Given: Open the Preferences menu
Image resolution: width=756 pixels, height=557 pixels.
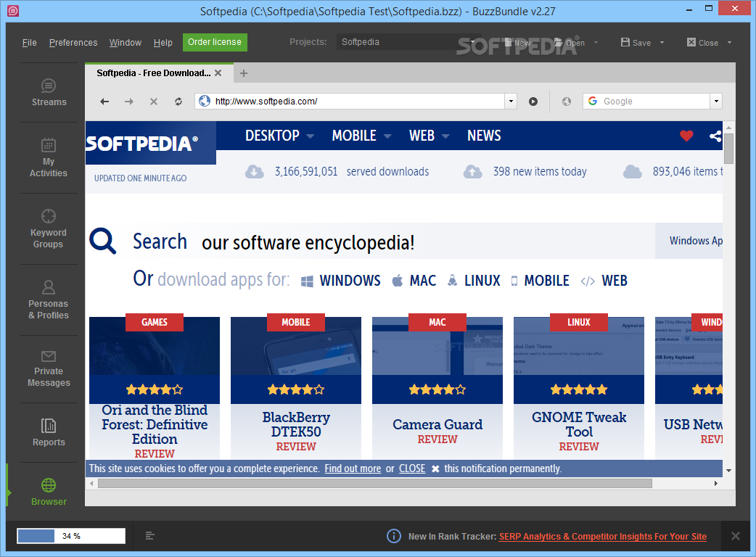Looking at the screenshot, I should point(73,42).
